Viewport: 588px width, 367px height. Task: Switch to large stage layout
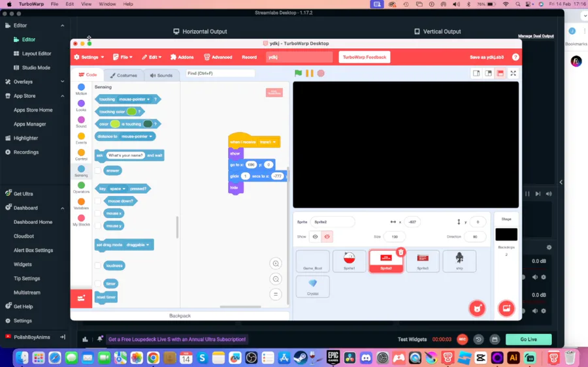(x=488, y=74)
